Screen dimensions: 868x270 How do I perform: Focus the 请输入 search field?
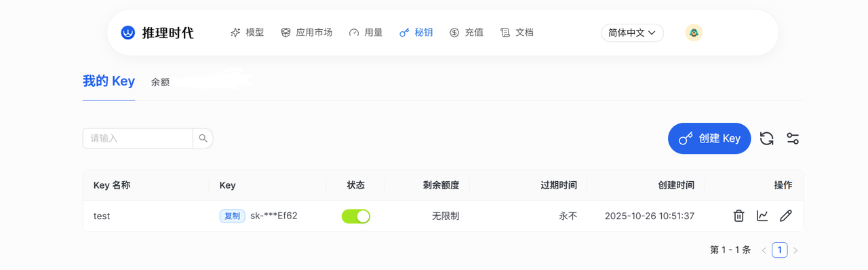pos(138,138)
